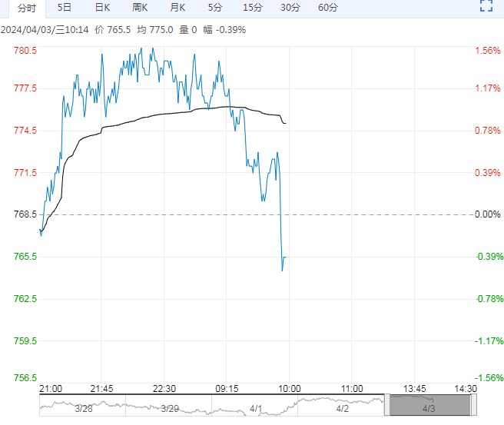Select the 分时 chart tab
The image size is (504, 425).
pos(27,8)
